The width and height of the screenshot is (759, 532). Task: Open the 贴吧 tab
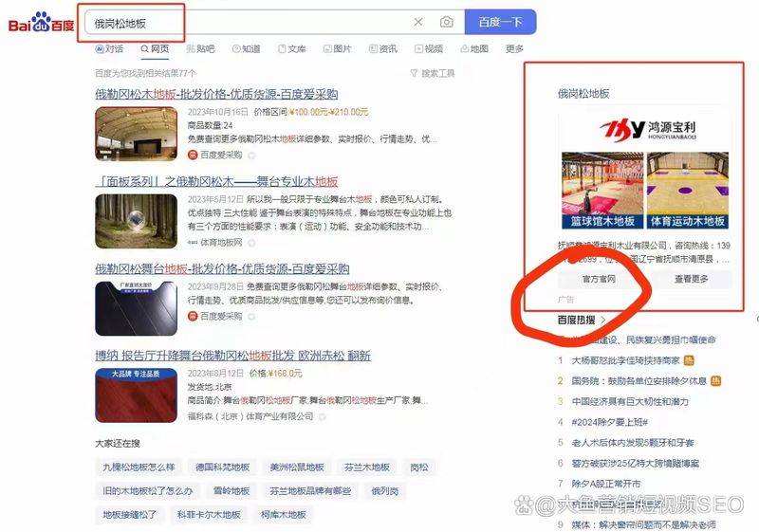[x=200, y=49]
